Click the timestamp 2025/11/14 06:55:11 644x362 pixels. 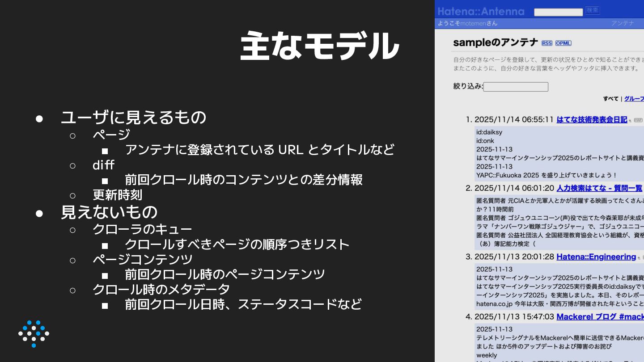(514, 120)
